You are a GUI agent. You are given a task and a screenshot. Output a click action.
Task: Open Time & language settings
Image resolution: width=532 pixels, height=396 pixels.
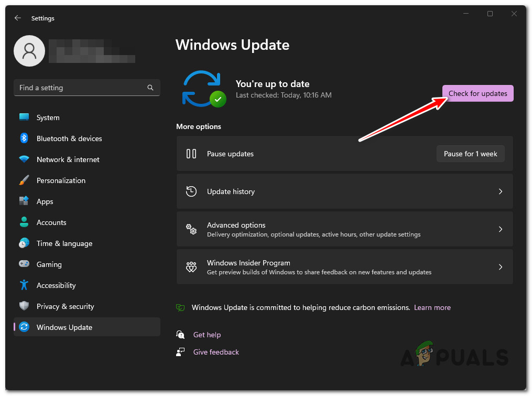[x=87, y=243]
